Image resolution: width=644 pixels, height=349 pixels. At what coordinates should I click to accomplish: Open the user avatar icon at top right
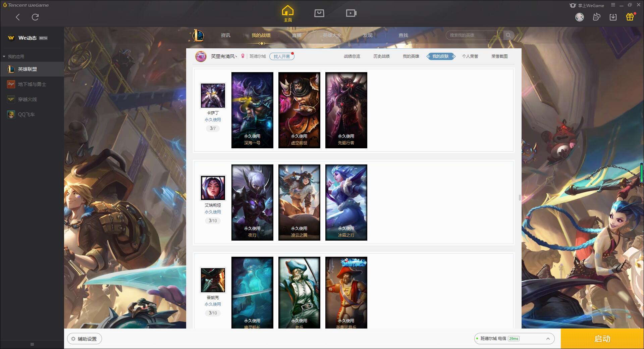pos(580,17)
